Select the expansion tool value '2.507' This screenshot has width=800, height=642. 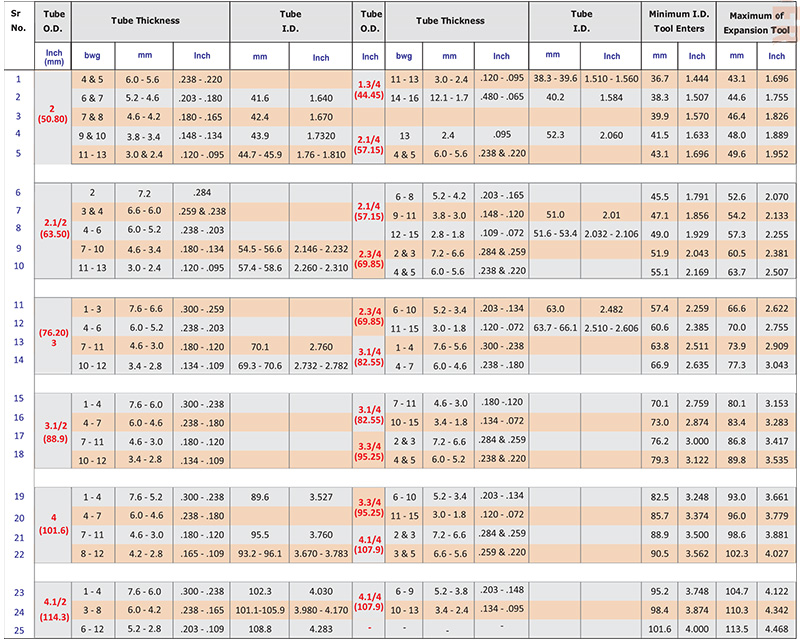click(777, 272)
